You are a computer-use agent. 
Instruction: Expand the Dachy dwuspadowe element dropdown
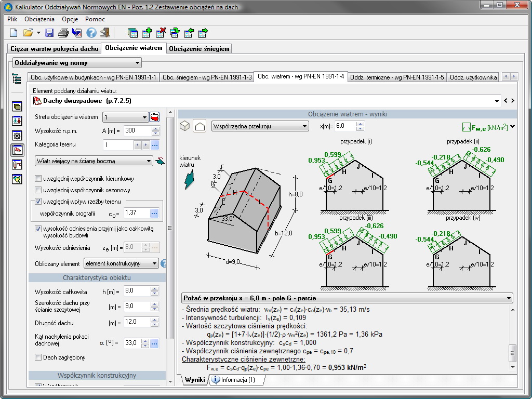coord(497,101)
